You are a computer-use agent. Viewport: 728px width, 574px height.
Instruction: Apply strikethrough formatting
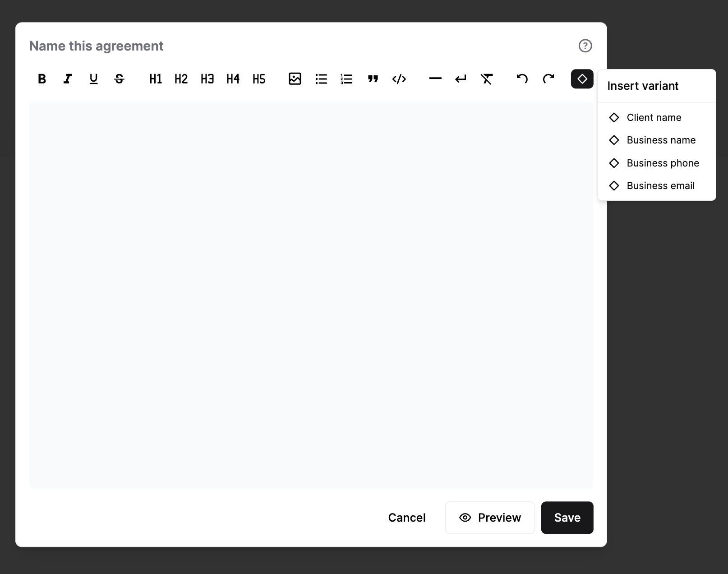pos(119,79)
